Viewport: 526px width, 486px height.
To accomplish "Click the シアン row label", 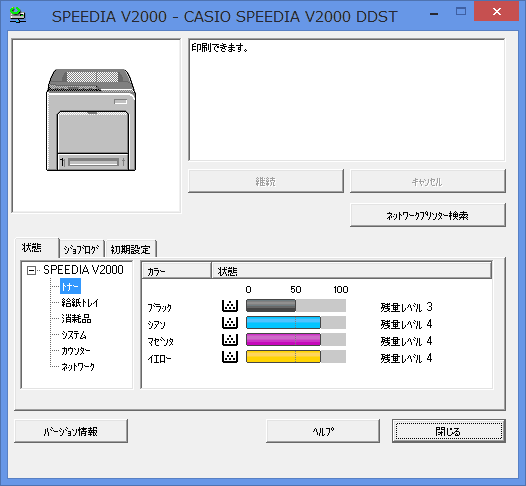I will 157,324.
